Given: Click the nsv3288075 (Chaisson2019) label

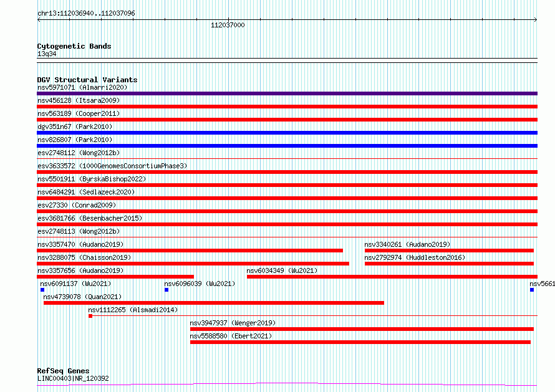Looking at the screenshot, I should coord(84,257).
